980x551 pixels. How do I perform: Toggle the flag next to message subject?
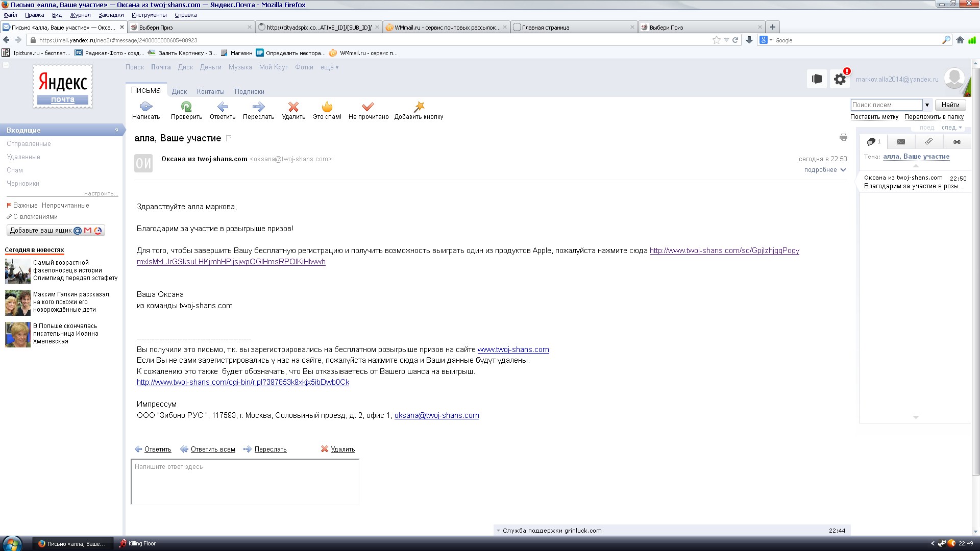pyautogui.click(x=229, y=138)
